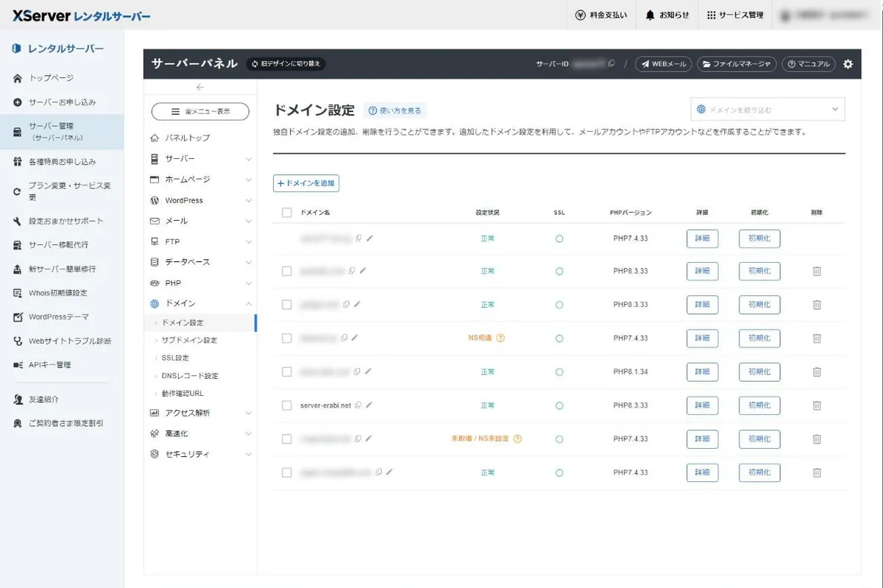Click trash icon in 未取得 / NS未設定 row
Screen dimensions: 883x588
(x=817, y=439)
